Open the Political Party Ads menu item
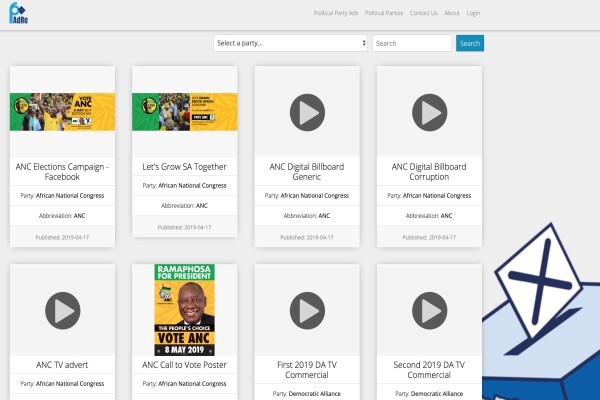This screenshot has height=400, width=600. (x=336, y=13)
